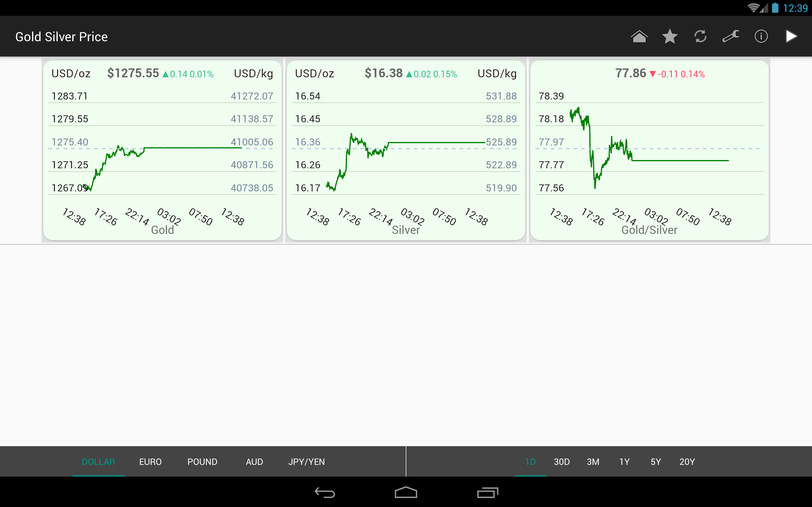The image size is (812, 507).
Task: Select the JPY/YEN currency tab
Action: pos(306,462)
